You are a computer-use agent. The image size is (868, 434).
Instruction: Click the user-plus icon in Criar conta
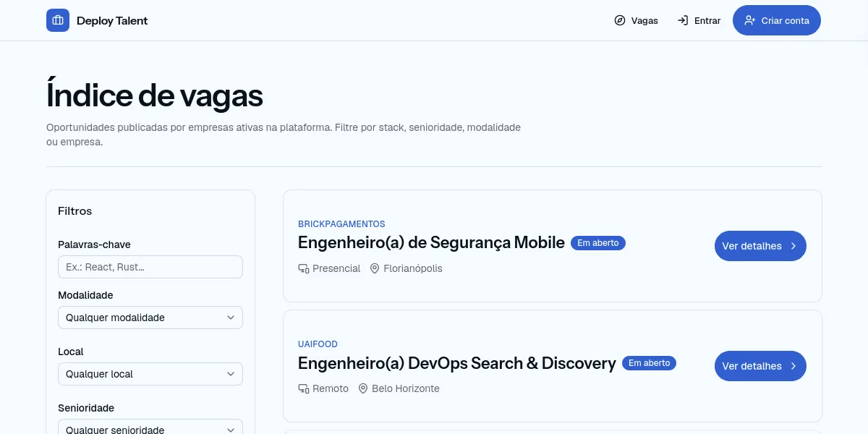(x=750, y=20)
